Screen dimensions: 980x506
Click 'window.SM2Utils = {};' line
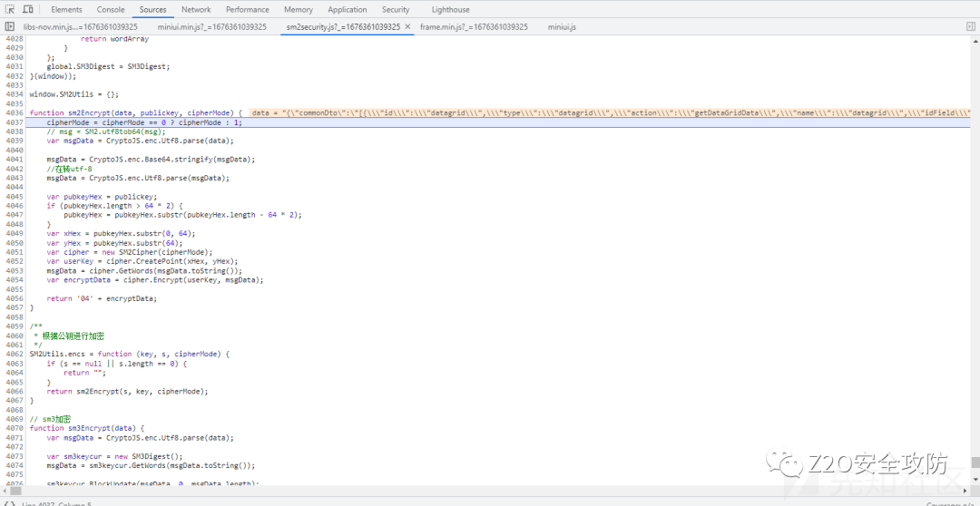coord(73,94)
